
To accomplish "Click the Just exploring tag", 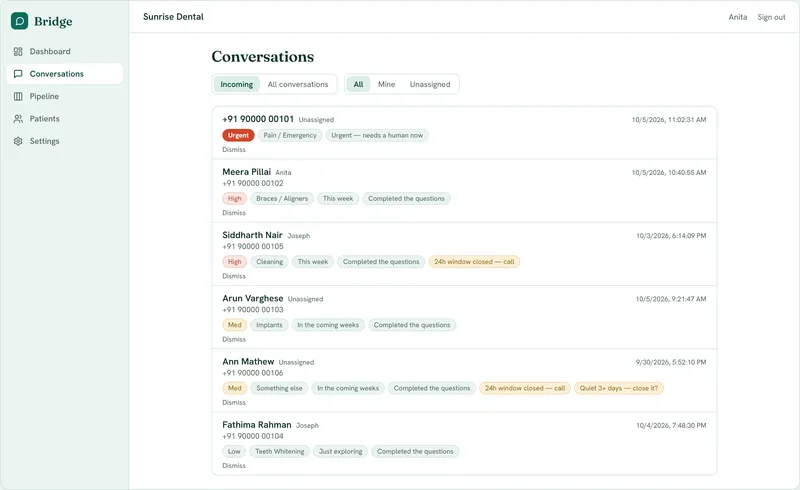I will pyautogui.click(x=340, y=452).
